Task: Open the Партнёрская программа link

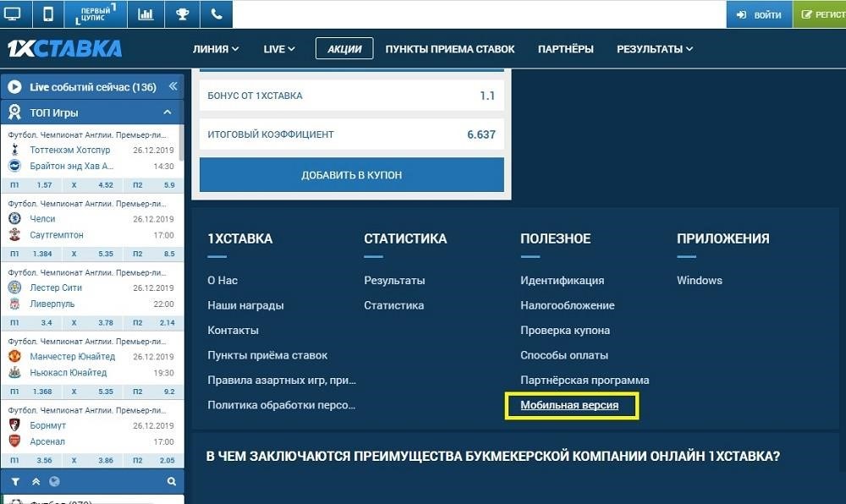Action: click(x=585, y=380)
